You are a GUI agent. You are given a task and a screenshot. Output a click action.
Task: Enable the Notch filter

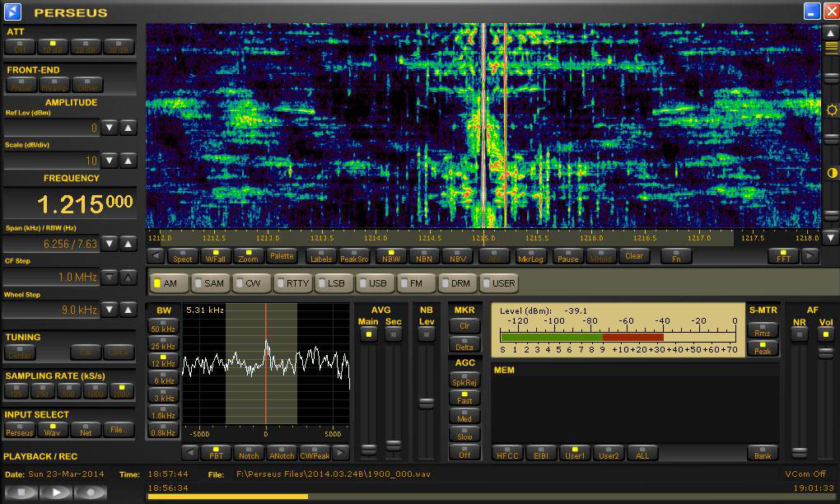point(249,453)
